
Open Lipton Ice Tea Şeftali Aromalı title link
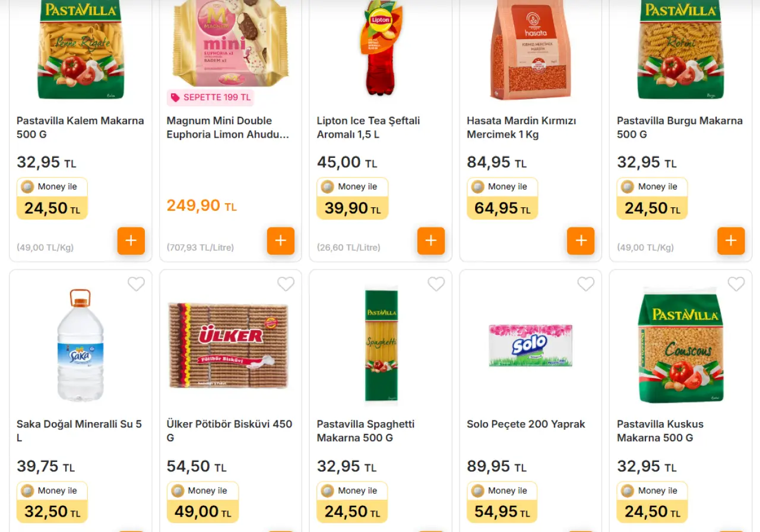tap(368, 128)
